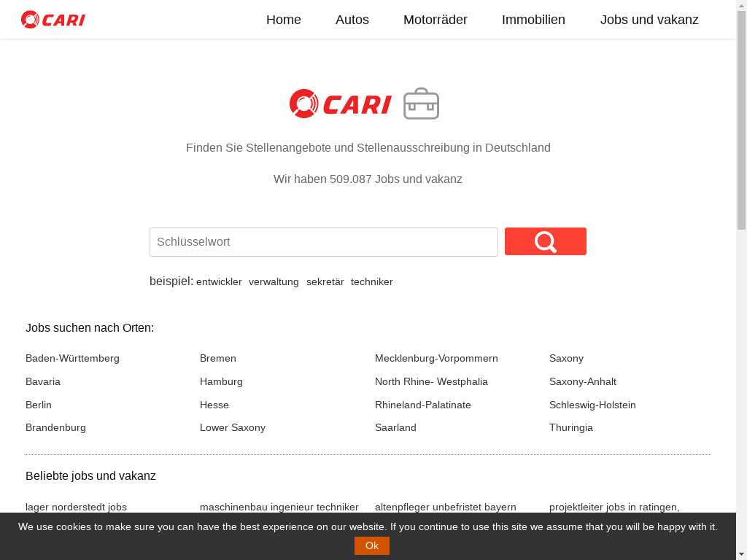This screenshot has height=560, width=747.
Task: Browse jobs in Berlin
Action: (x=39, y=405)
